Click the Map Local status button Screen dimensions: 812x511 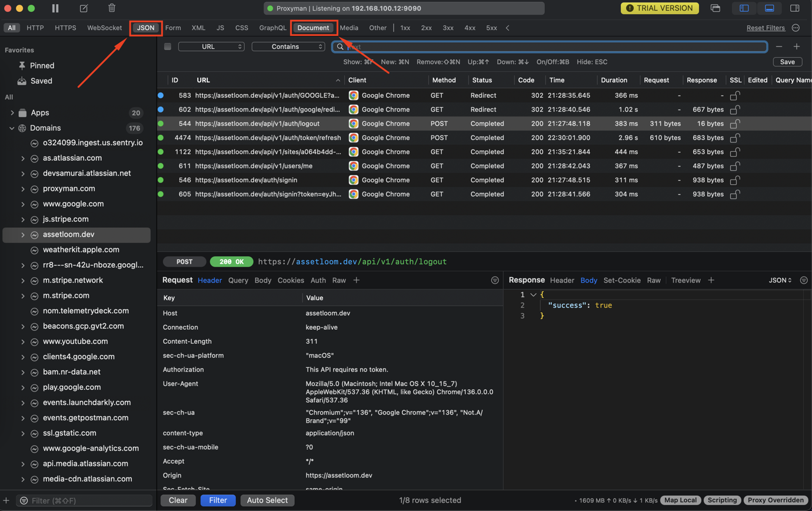[x=681, y=500]
